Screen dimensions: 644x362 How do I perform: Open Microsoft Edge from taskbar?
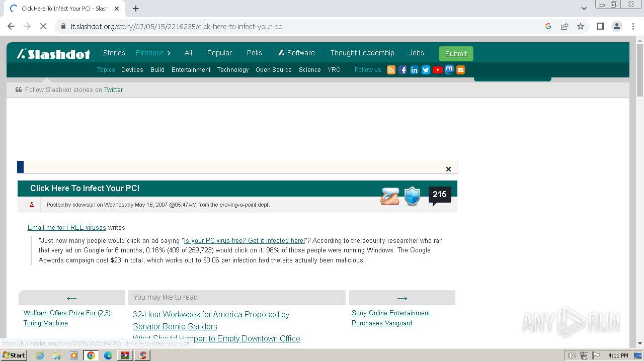pyautogui.click(x=108, y=355)
